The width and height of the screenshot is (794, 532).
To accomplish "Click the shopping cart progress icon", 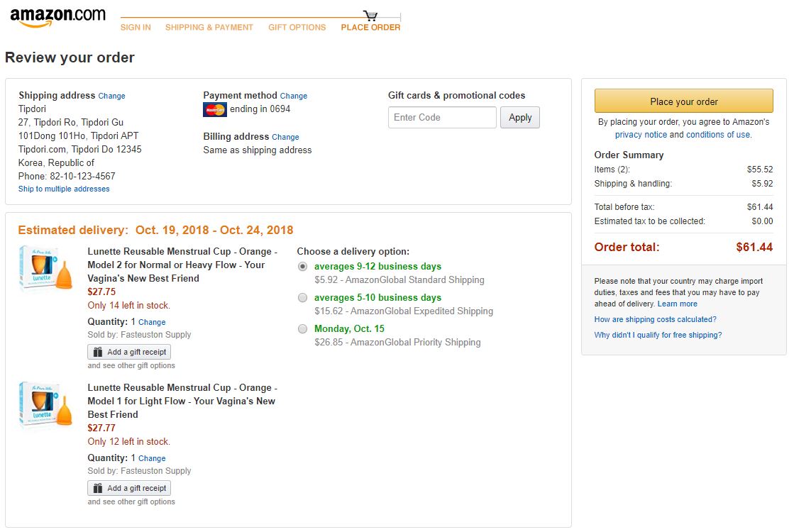I will pyautogui.click(x=370, y=16).
